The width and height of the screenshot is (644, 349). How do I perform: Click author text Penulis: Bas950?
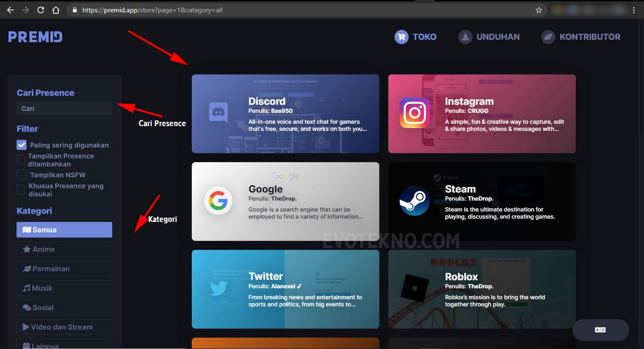click(270, 111)
